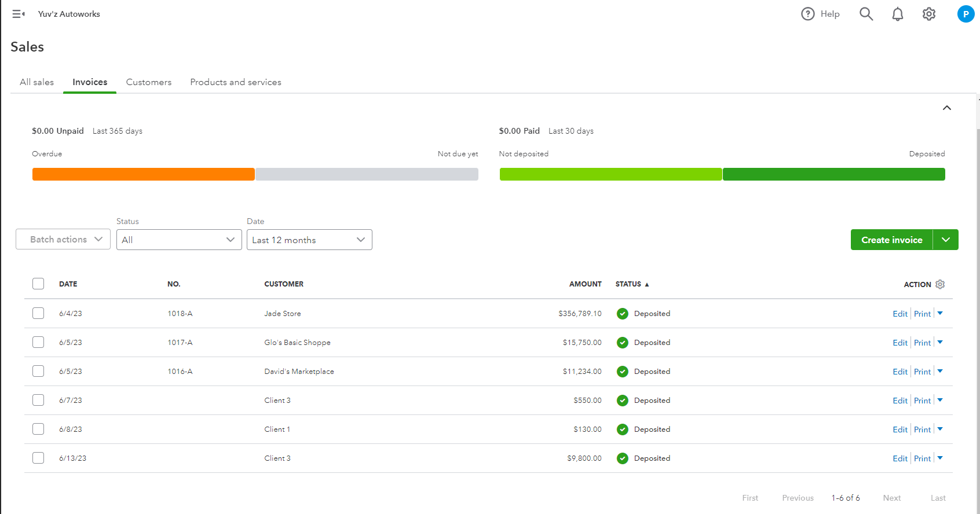This screenshot has width=980, height=514.
Task: Click the Yuv'z Autoworks company name
Action: [x=69, y=14]
